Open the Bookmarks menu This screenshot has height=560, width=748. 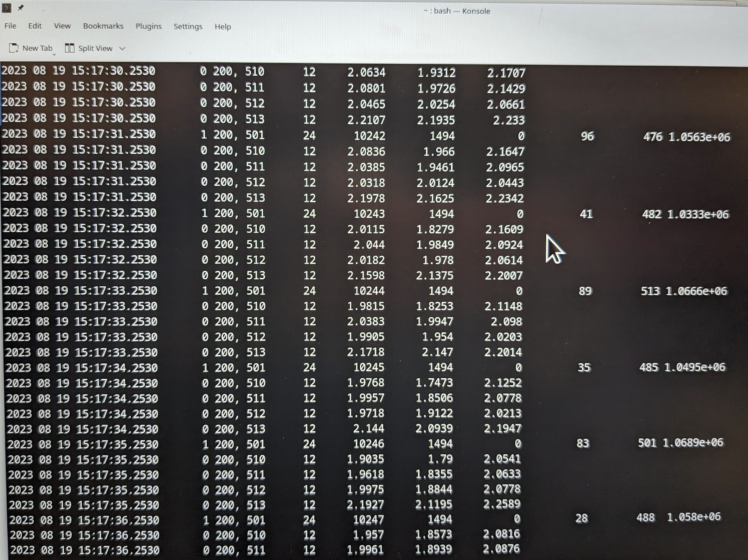click(103, 26)
